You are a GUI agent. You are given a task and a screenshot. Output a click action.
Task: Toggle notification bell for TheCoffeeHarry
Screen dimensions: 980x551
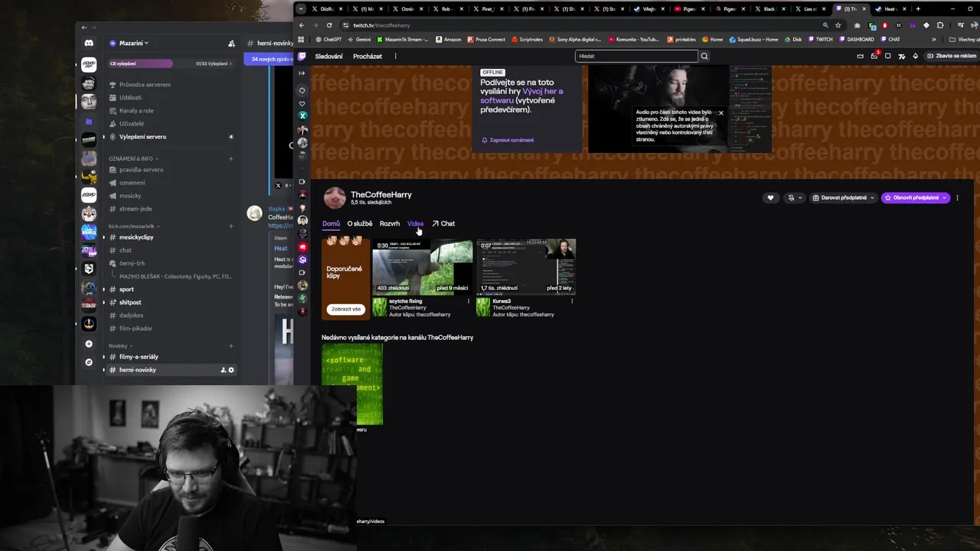[795, 197]
